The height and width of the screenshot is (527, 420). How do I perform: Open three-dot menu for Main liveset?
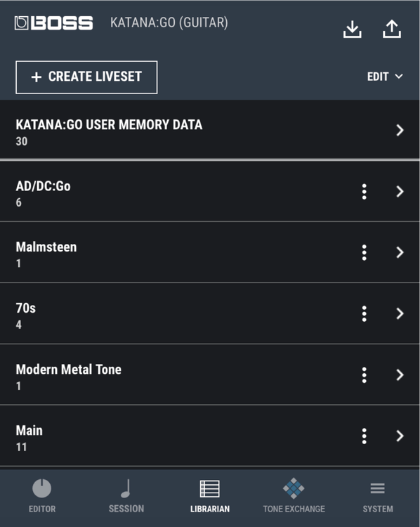tap(365, 436)
